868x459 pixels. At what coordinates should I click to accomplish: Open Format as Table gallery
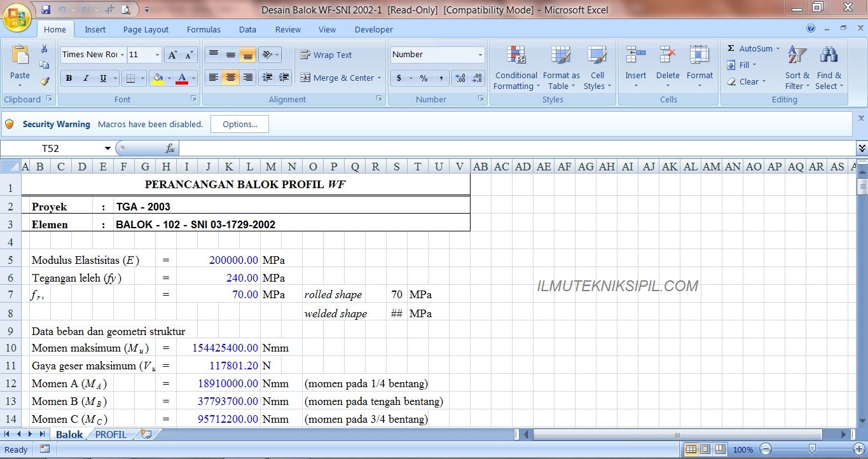[561, 68]
